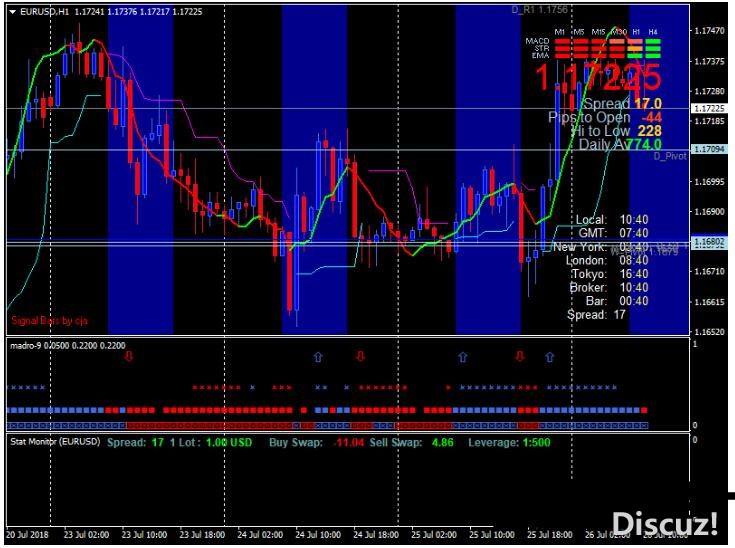
Task: Click the Discuz! logo watermark
Action: [x=664, y=523]
